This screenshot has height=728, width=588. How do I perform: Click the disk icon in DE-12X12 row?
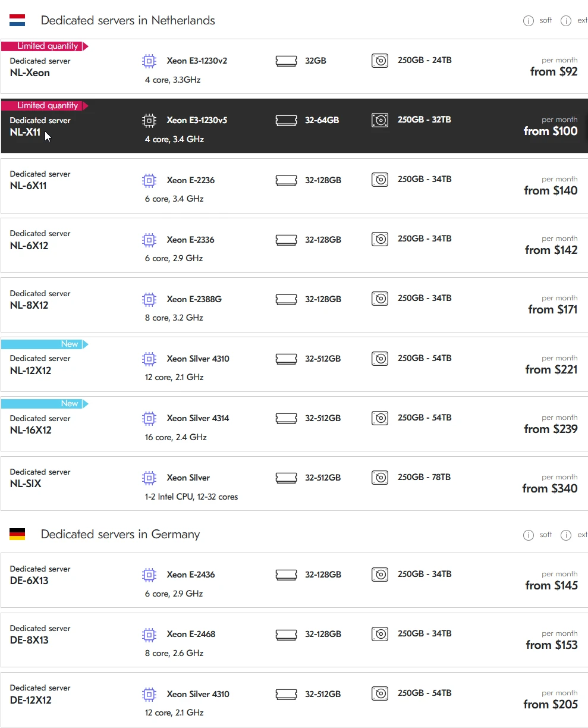(380, 694)
